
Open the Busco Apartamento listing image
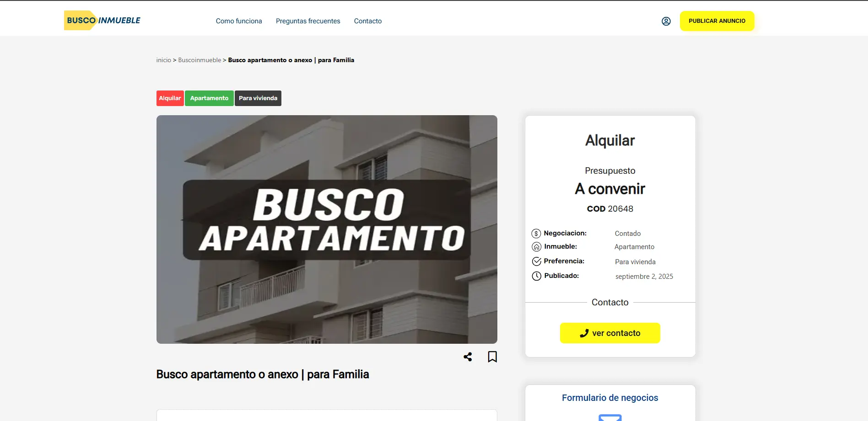pyautogui.click(x=327, y=229)
